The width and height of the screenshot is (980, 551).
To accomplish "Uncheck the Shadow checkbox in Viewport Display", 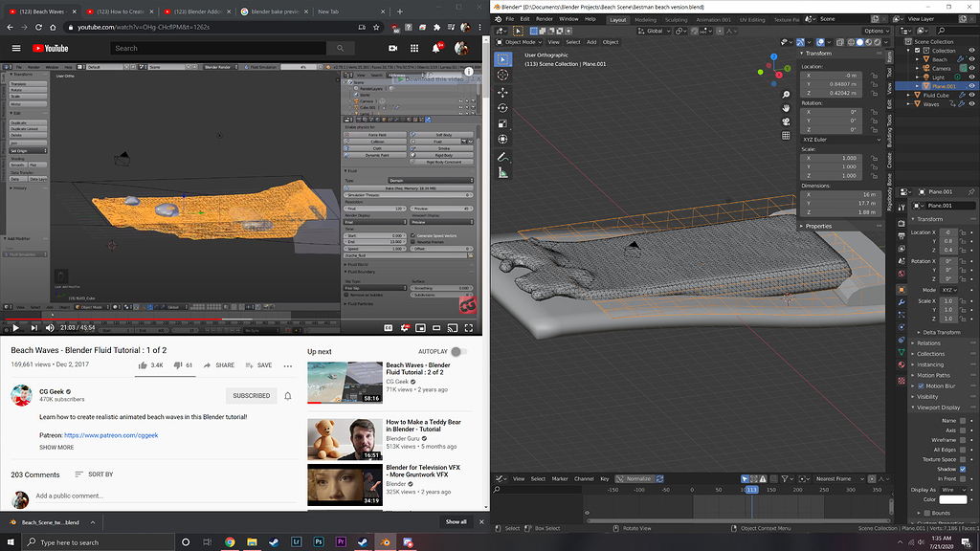I will [963, 469].
